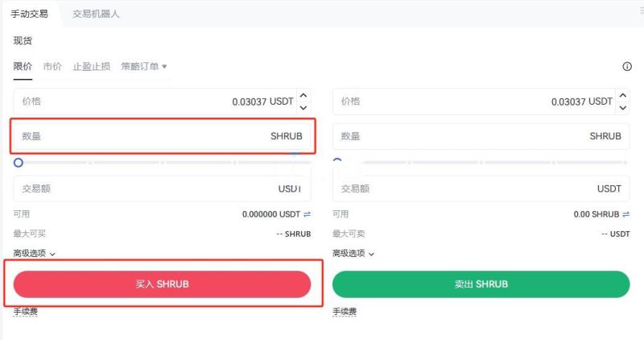Click the buy amount slider handle

pyautogui.click(x=19, y=163)
